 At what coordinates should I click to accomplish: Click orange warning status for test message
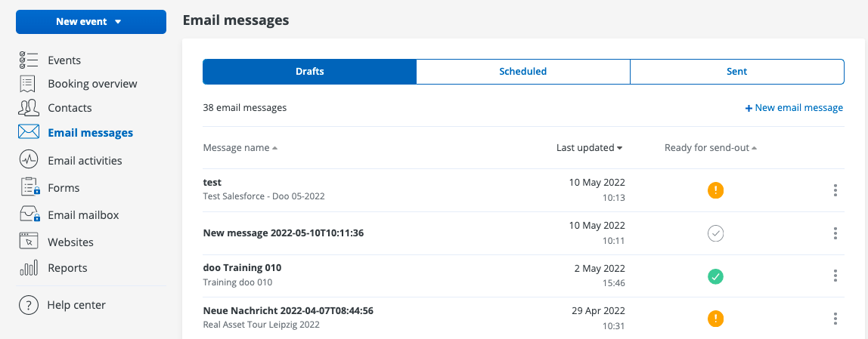tap(715, 190)
